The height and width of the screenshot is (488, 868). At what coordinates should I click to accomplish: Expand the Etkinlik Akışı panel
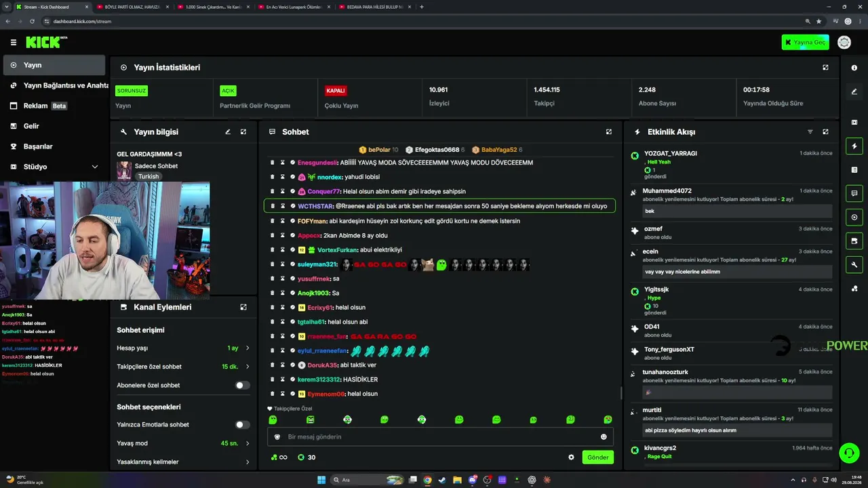(x=825, y=132)
